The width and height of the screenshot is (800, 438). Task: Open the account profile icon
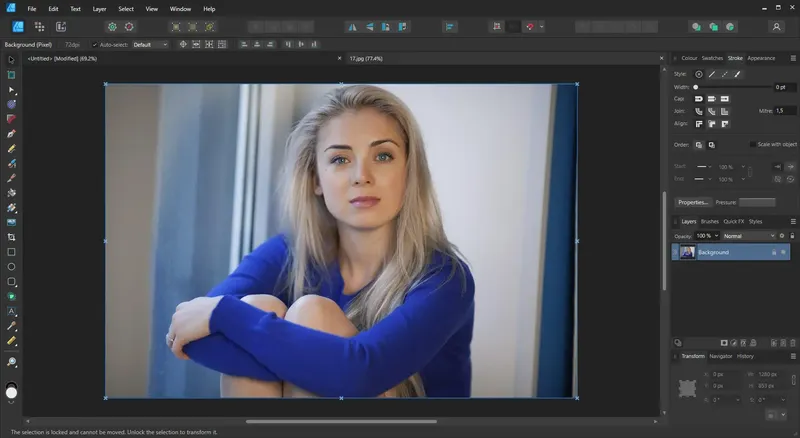click(x=776, y=27)
